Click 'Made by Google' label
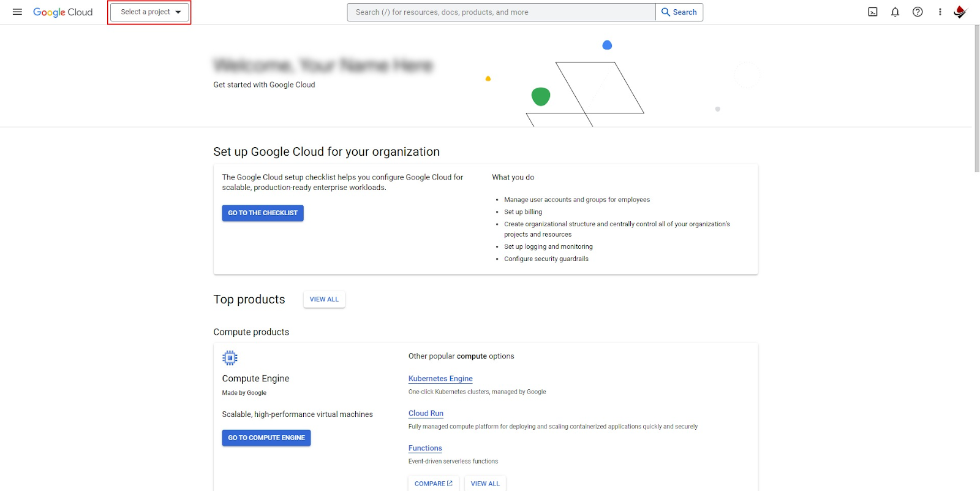Screen dimensions: 980x491 244,393
